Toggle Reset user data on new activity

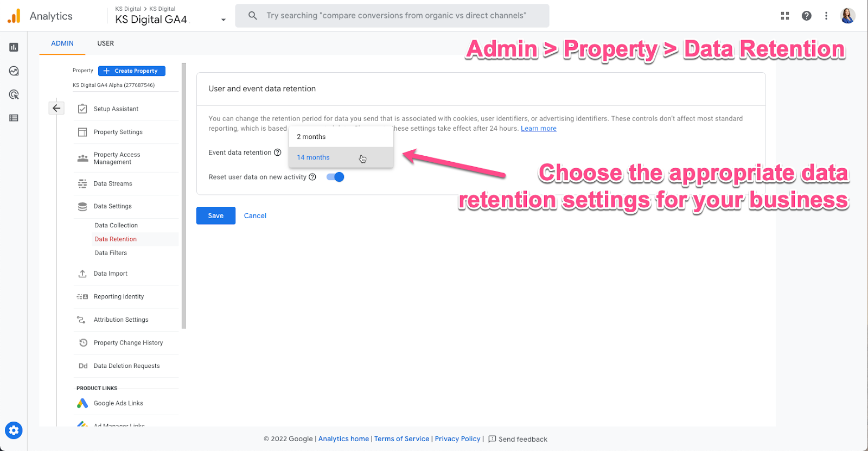pos(335,177)
